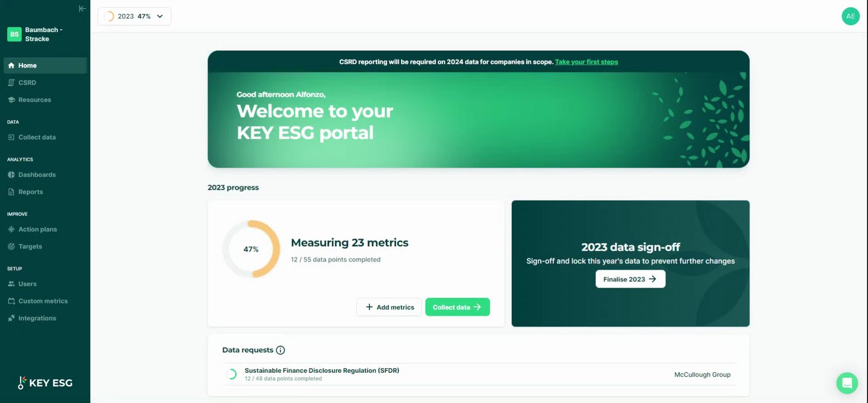Open Integrations setup page
Image resolution: width=868 pixels, height=403 pixels.
[x=45, y=318]
